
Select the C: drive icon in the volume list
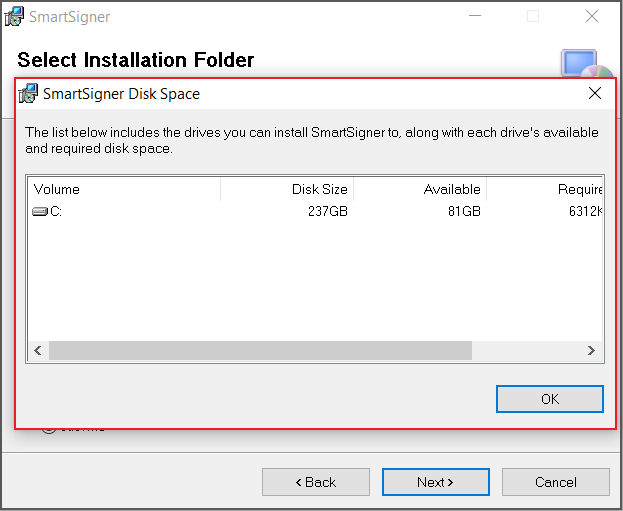pyautogui.click(x=39, y=211)
